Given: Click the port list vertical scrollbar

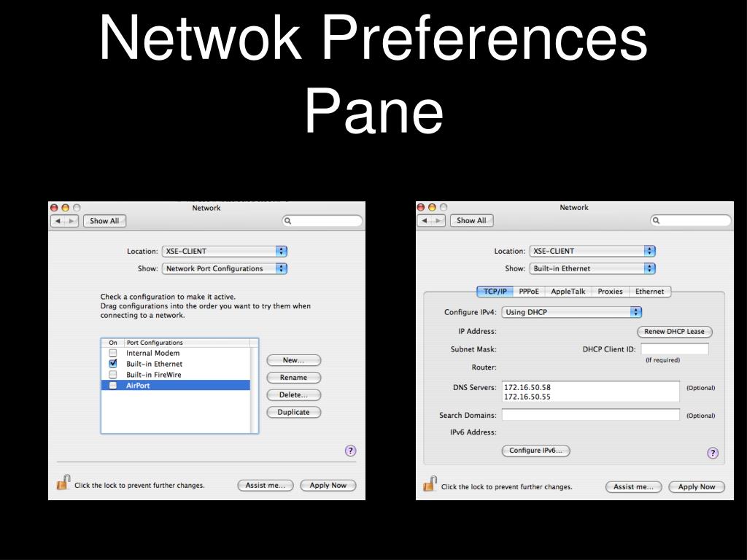Looking at the screenshot, I should [254, 390].
